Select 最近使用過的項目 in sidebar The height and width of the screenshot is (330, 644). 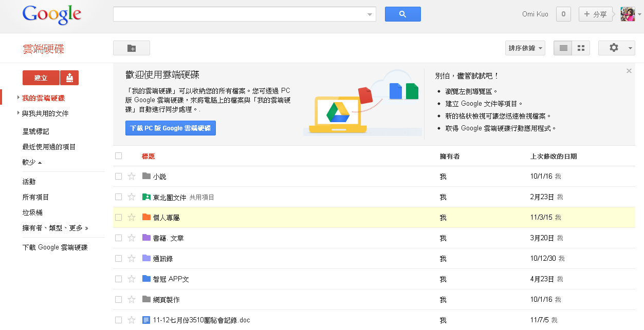[49, 147]
